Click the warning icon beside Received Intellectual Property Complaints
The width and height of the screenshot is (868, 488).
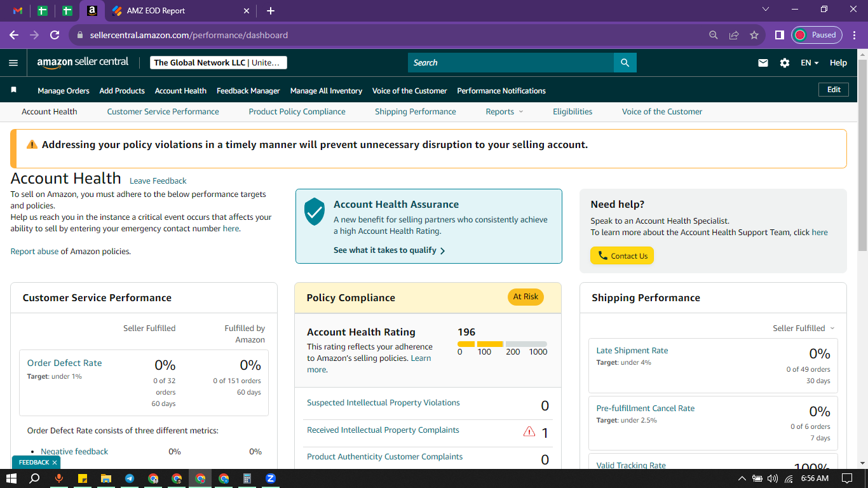tap(529, 432)
